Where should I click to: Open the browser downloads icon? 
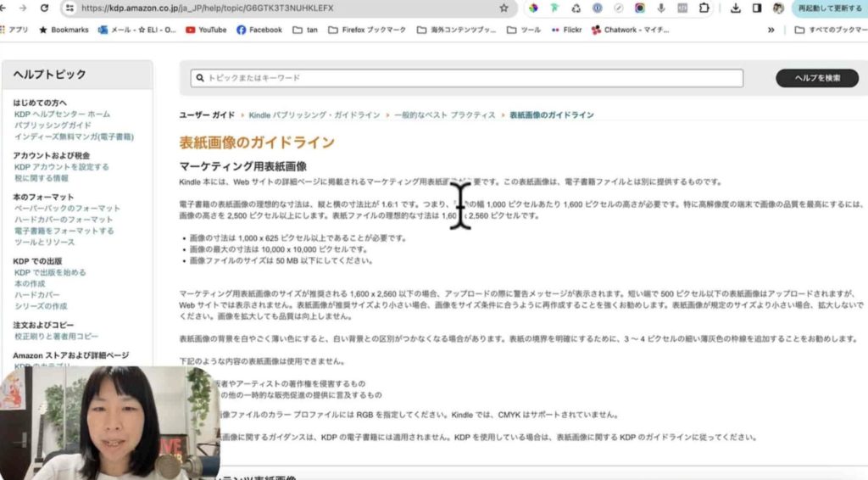point(735,8)
